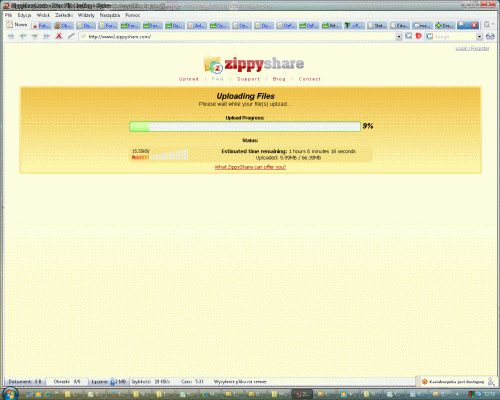Click the Obrazki status bar entry
This screenshot has height=400, width=500.
tap(67, 381)
